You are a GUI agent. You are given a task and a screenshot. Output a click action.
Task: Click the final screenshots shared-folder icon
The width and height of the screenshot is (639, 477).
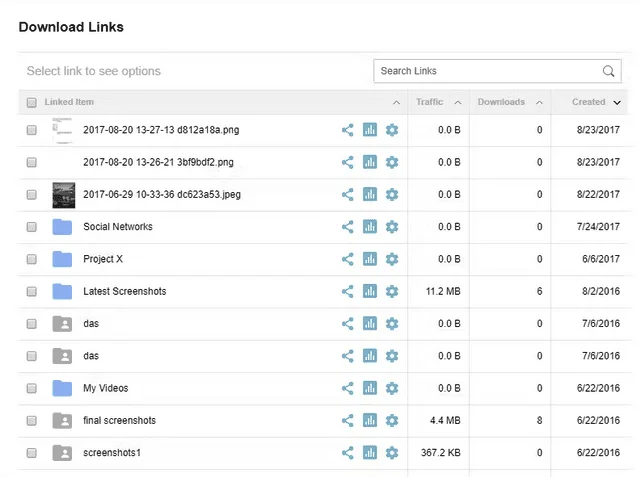tap(62, 420)
